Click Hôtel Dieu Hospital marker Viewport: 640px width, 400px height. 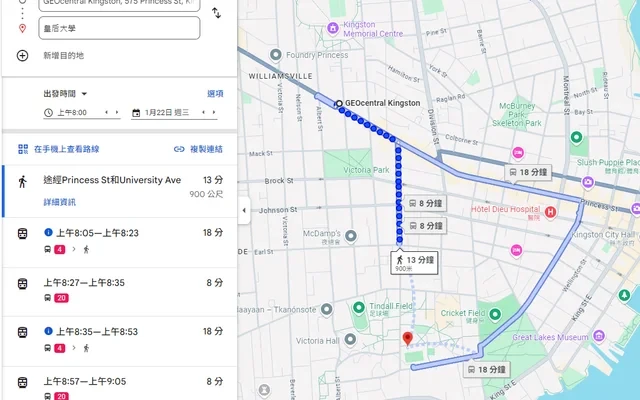coord(550,212)
